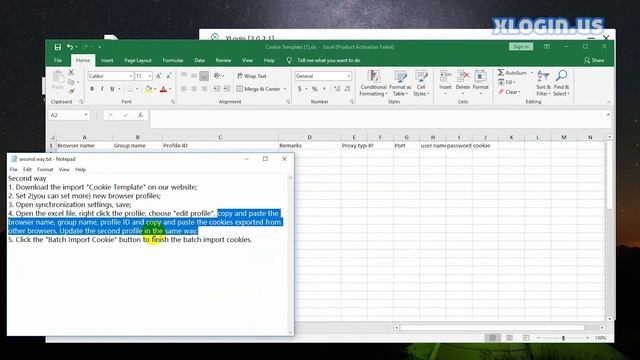
Task: Click the Delete cells icon
Action: (463, 76)
